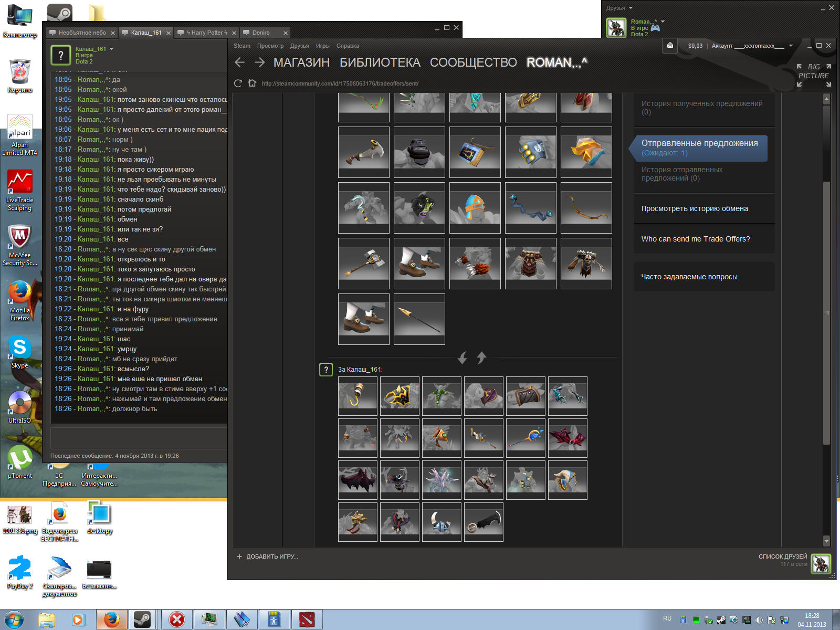Open the Steam inbox notification icon
This screenshot has height=630, width=840.
(x=670, y=46)
